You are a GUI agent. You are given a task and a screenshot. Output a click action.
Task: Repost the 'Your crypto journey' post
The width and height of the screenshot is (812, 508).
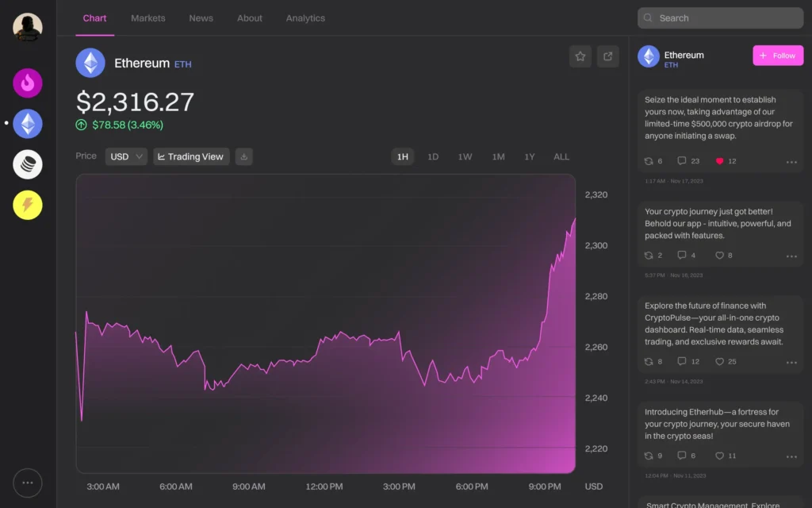tap(649, 256)
